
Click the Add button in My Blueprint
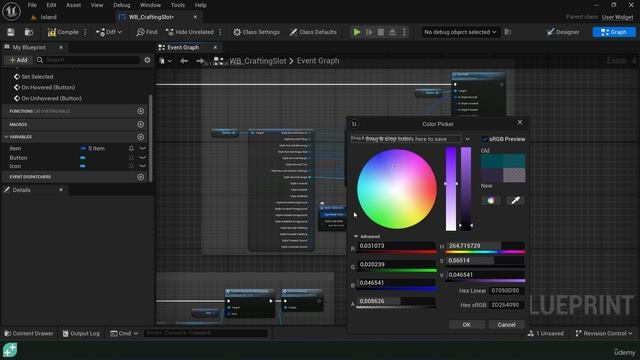pos(19,60)
